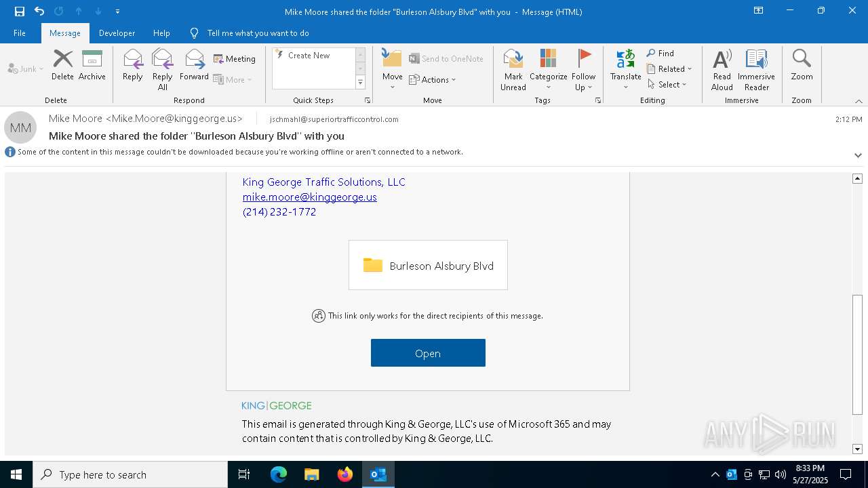Delete this message

pos(62,65)
